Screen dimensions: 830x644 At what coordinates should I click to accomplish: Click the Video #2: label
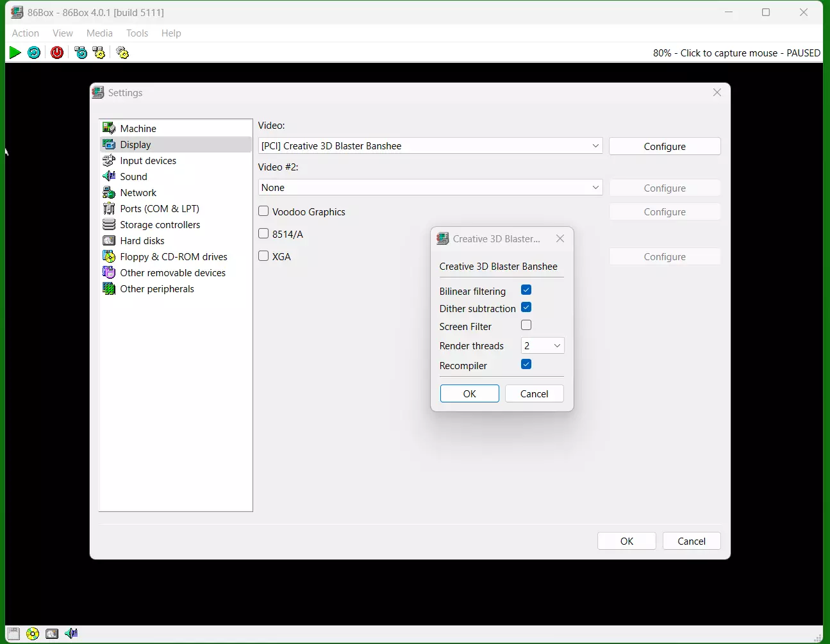pyautogui.click(x=278, y=167)
